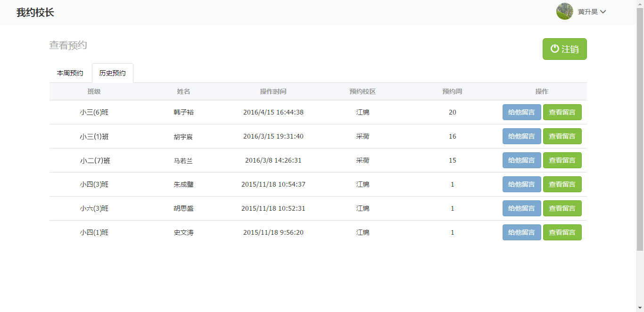The height and width of the screenshot is (312, 644).
Task: Click 给他留言 in 马若兰 row
Action: (521, 160)
